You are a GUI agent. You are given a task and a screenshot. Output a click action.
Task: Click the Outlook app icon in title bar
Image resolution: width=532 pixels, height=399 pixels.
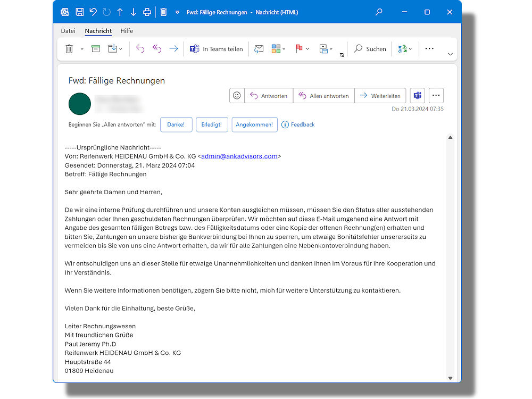(x=64, y=12)
